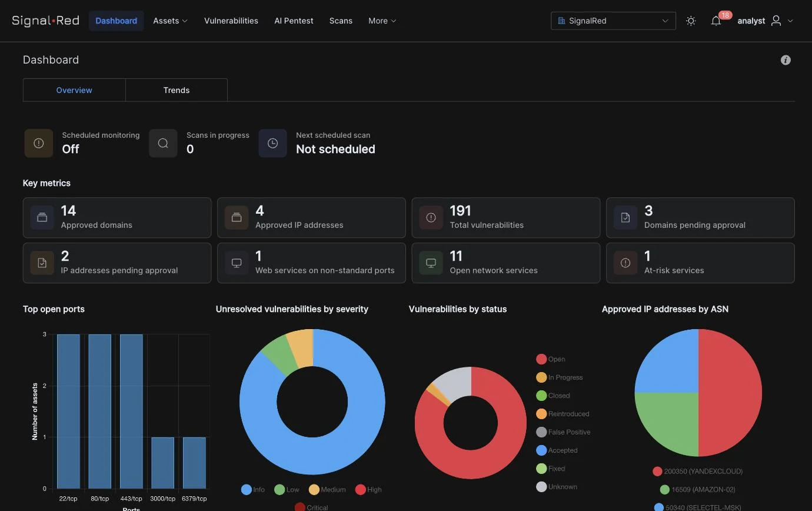Select the Overview tab
812x511 pixels.
(x=74, y=90)
